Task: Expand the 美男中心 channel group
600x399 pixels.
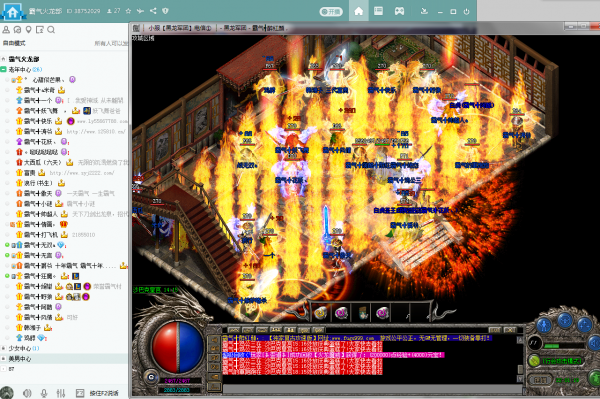Action: [x=3, y=358]
